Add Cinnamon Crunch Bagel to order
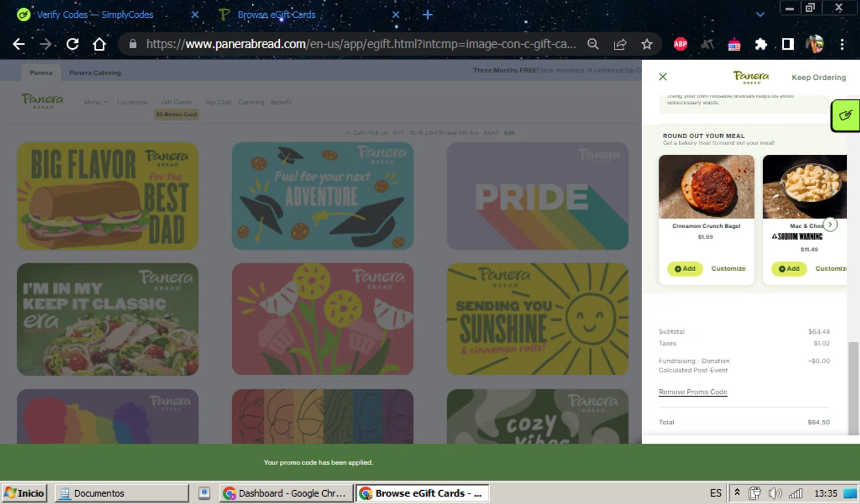 click(x=685, y=268)
